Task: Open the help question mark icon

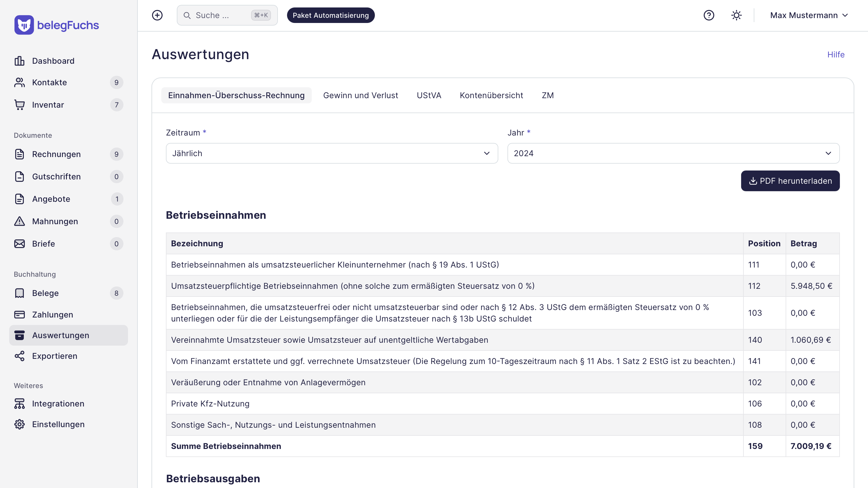Action: (x=709, y=15)
